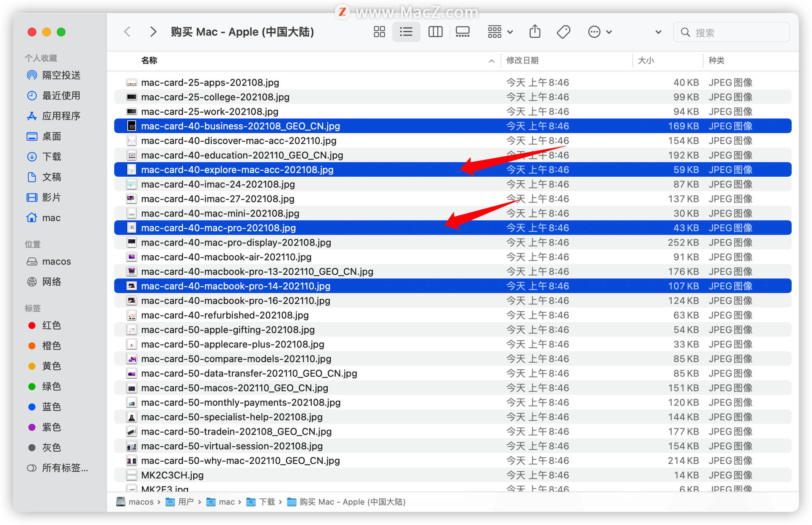
Task: Focus the 搜索 search field
Action: click(732, 32)
